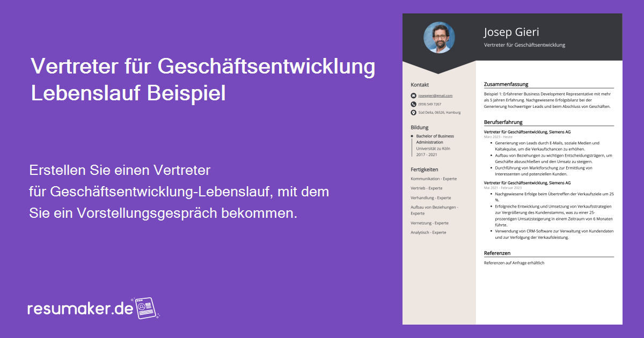Select the profile photo of Josep Gieri

[439, 38]
